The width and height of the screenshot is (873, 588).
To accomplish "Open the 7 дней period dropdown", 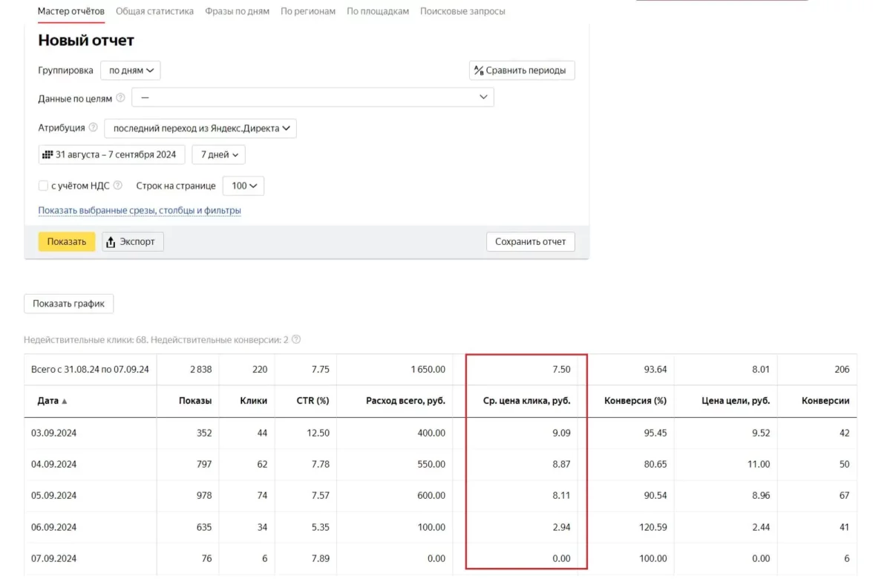I will pyautogui.click(x=218, y=154).
